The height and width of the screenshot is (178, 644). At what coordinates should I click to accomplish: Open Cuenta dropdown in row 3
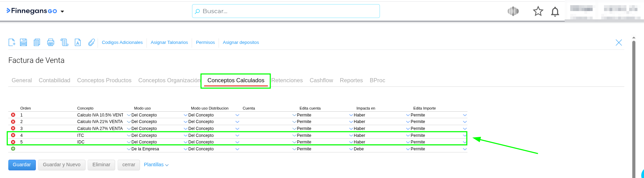point(294,129)
